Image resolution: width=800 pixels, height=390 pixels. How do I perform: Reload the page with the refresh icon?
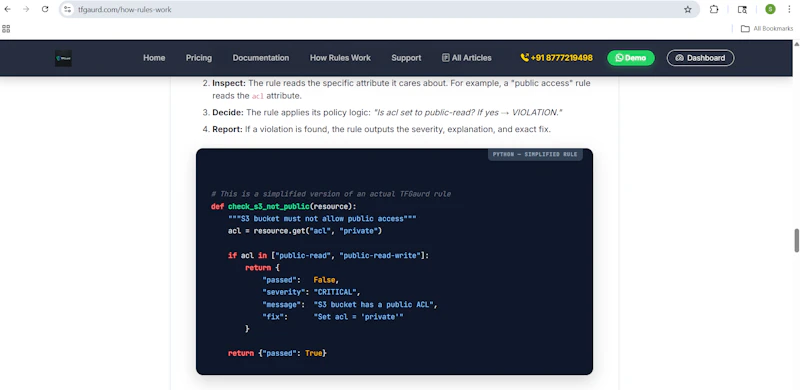(45, 9)
